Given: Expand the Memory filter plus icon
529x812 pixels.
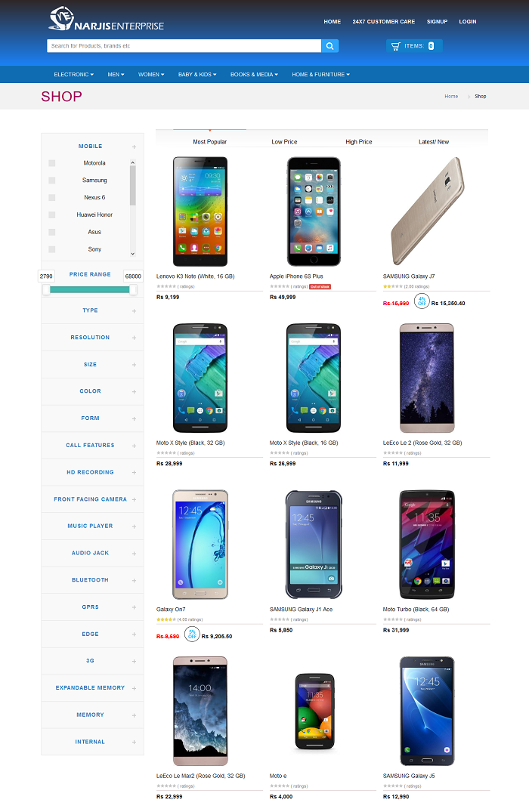Looking at the screenshot, I should coord(134,715).
